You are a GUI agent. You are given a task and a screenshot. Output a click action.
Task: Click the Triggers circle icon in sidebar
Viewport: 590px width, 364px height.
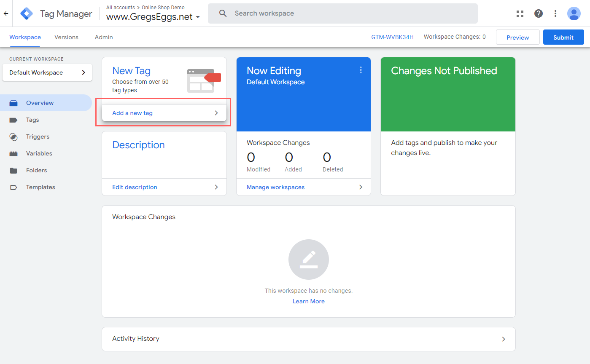pos(13,136)
